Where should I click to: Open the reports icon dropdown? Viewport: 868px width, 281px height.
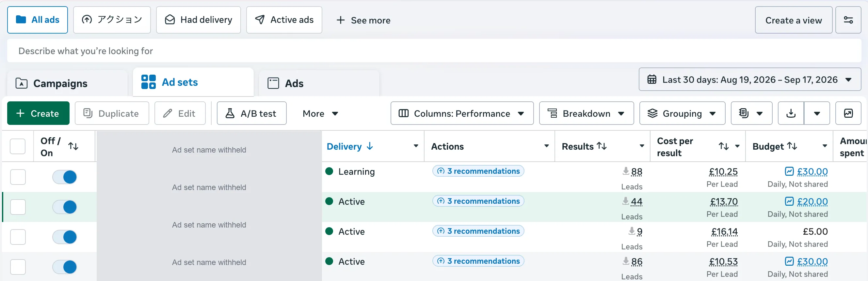(751, 113)
